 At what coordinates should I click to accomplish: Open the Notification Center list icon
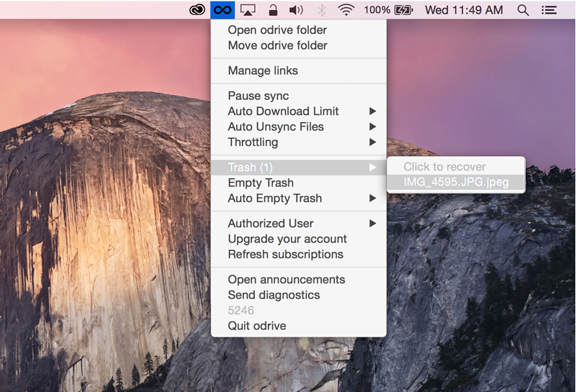point(549,10)
